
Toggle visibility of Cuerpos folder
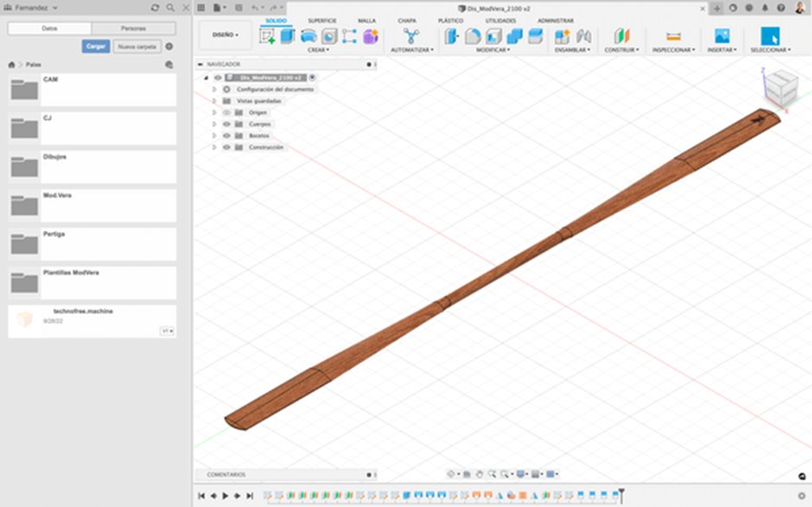click(227, 125)
